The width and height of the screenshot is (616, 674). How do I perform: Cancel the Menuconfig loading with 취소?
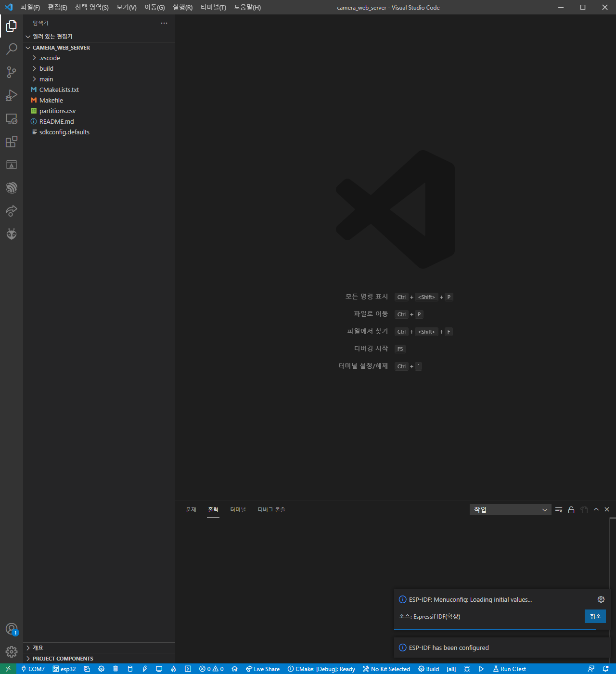(595, 616)
